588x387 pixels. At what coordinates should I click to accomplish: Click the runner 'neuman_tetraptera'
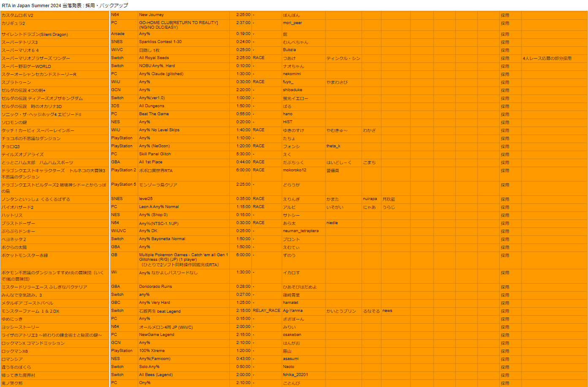coord(303,232)
